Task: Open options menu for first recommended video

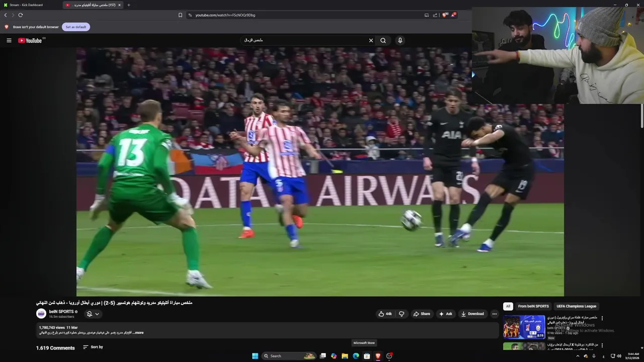Action: click(x=602, y=318)
